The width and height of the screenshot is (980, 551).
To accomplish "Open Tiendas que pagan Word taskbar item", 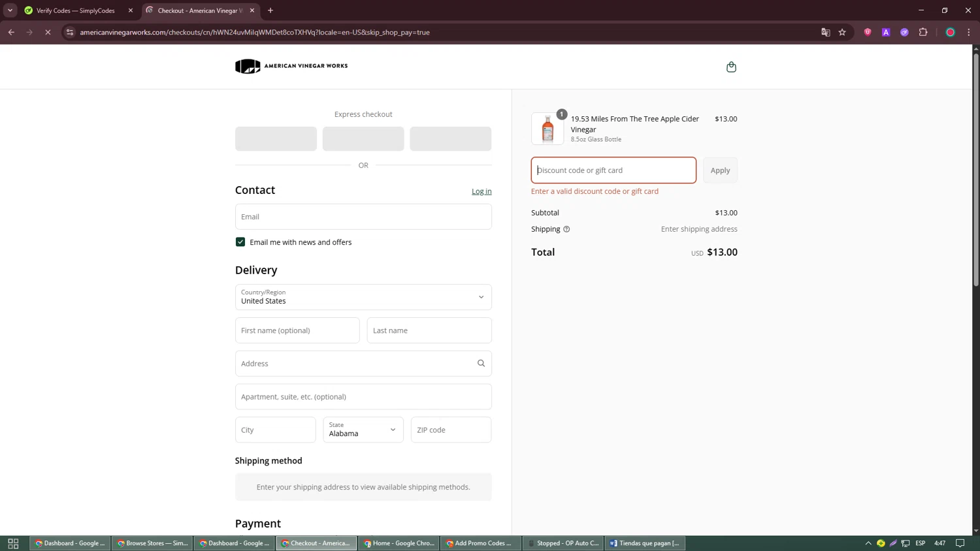I will point(645,543).
